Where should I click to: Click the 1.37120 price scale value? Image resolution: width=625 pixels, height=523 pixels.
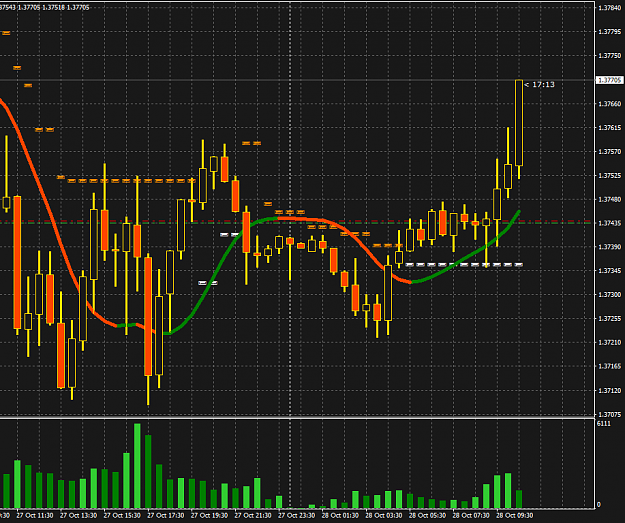tap(610, 391)
